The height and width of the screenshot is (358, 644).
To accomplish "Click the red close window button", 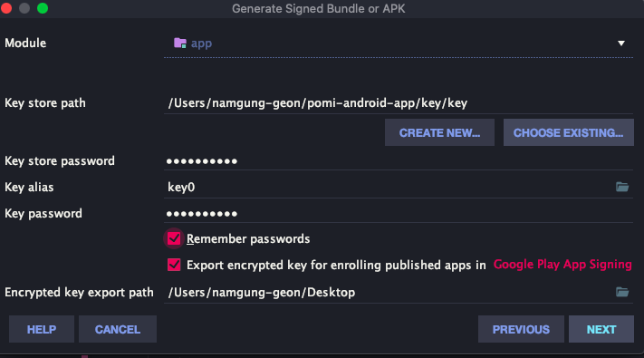I will click(x=6, y=8).
